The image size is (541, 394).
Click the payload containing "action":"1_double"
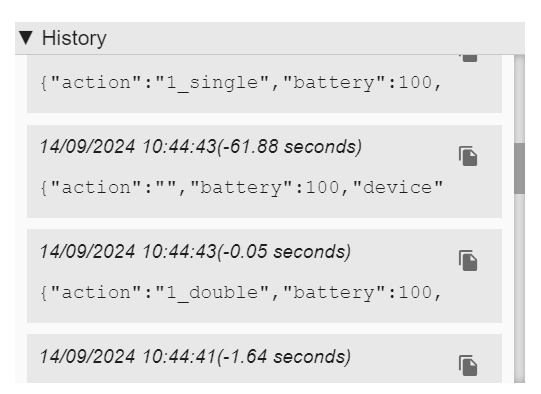(x=241, y=293)
